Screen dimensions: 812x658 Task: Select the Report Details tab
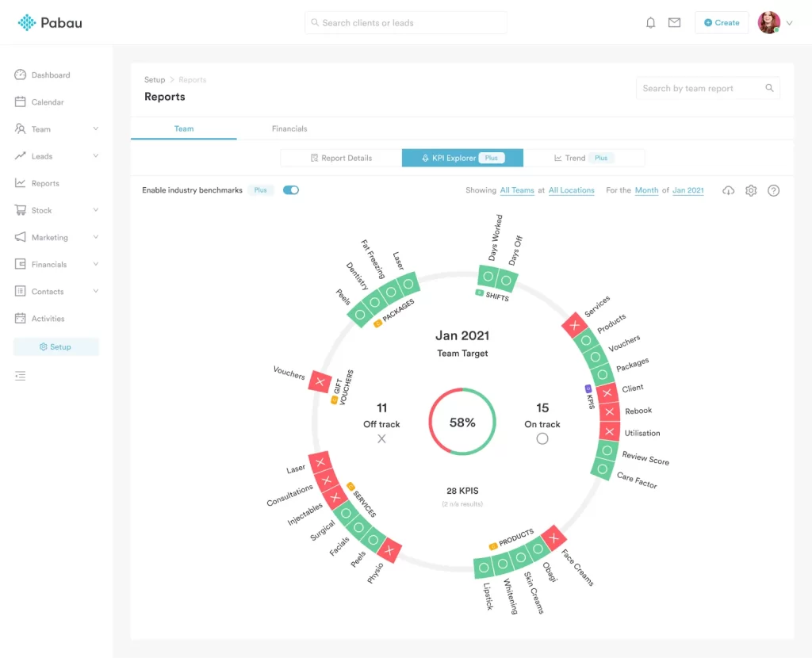(x=341, y=158)
